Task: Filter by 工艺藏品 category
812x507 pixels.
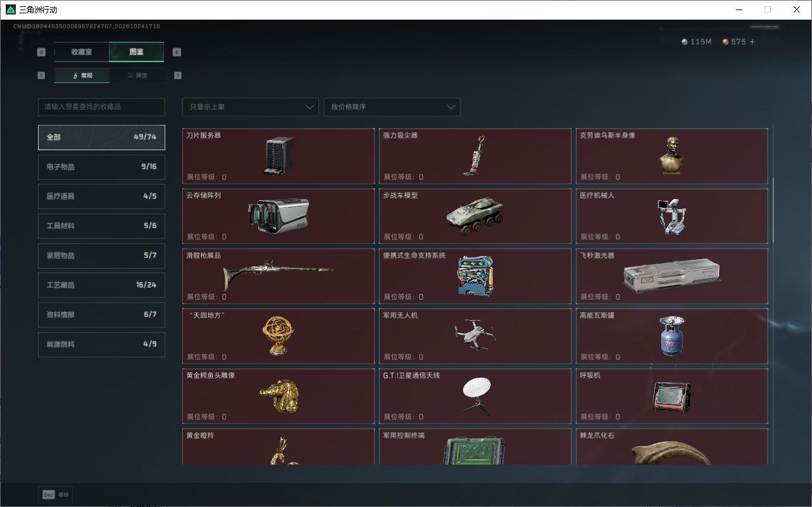Action: tap(101, 285)
